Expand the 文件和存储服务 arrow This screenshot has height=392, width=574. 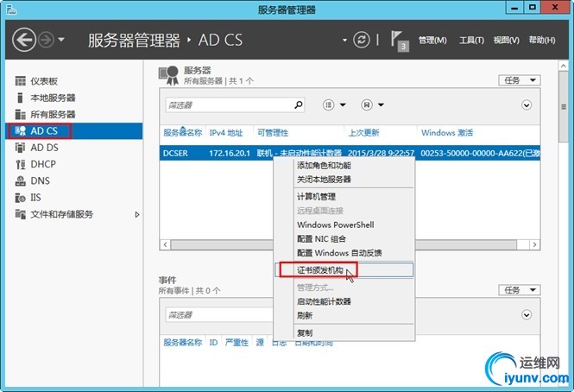(x=137, y=214)
